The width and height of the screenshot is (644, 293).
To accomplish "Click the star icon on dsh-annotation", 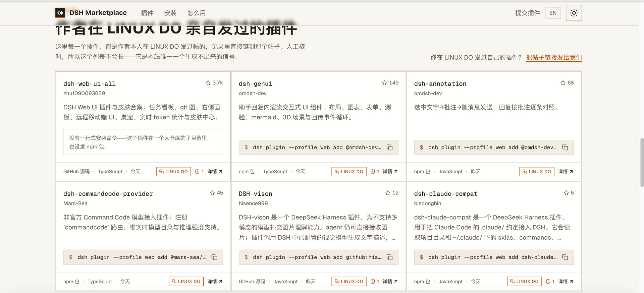I will [x=563, y=82].
